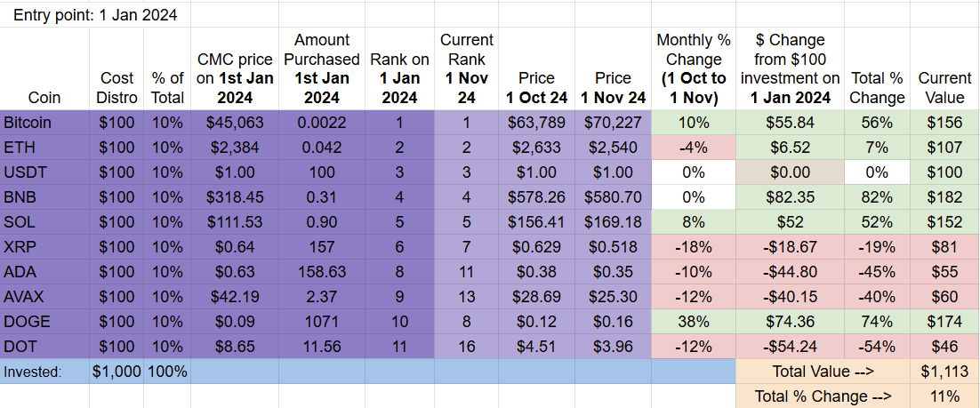Click ADA's 158.63 amount purchased cell
Image resolution: width=980 pixels, height=408 pixels.
click(x=322, y=272)
